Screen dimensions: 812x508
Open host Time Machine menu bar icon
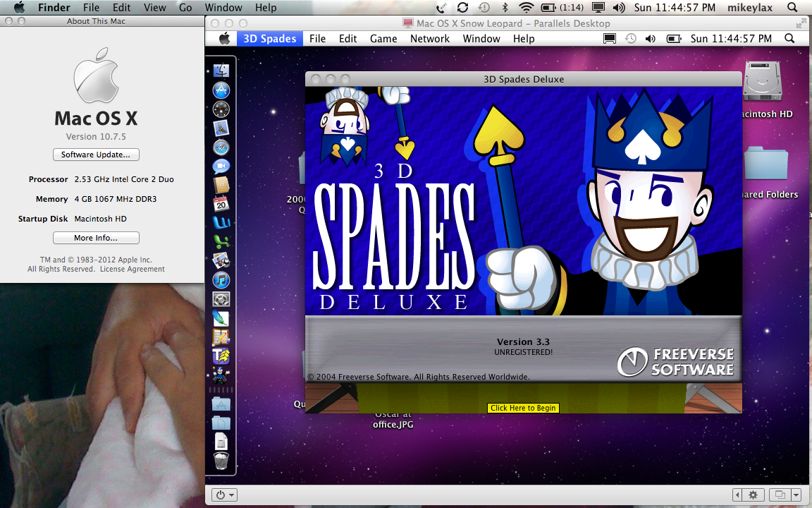pos(484,7)
